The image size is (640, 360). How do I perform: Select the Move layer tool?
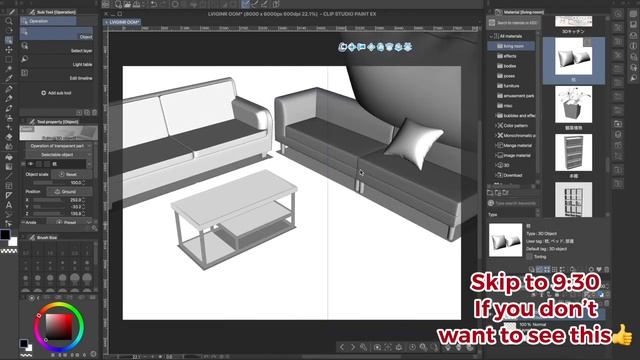(9, 50)
